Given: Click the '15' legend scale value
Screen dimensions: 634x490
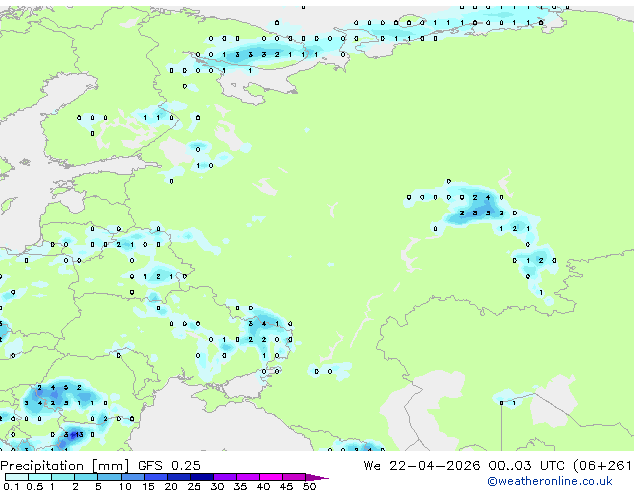Looking at the screenshot, I should tap(148, 486).
